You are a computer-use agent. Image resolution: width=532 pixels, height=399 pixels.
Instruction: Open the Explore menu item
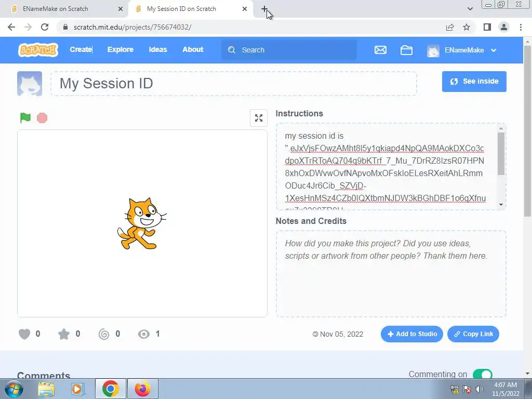[121, 49]
